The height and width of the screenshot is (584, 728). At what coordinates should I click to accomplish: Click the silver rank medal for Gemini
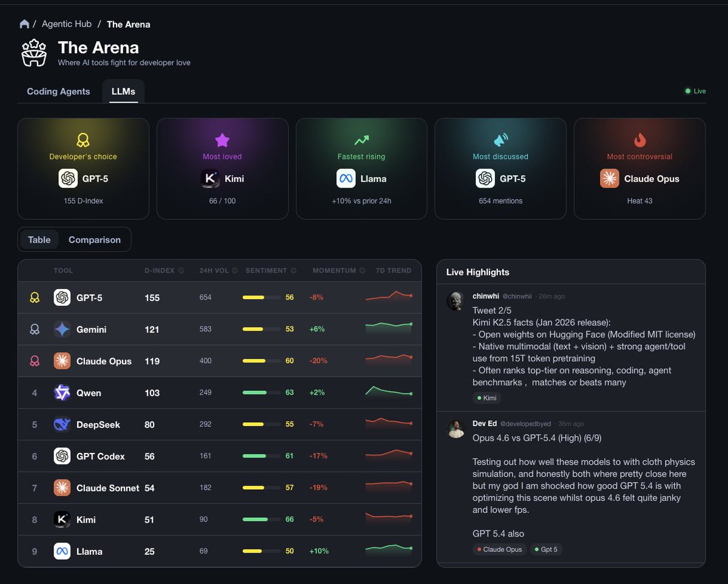[x=35, y=329]
